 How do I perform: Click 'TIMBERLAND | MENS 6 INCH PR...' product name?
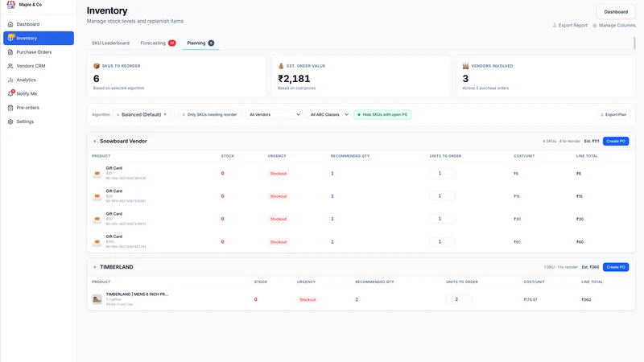pyautogui.click(x=137, y=294)
